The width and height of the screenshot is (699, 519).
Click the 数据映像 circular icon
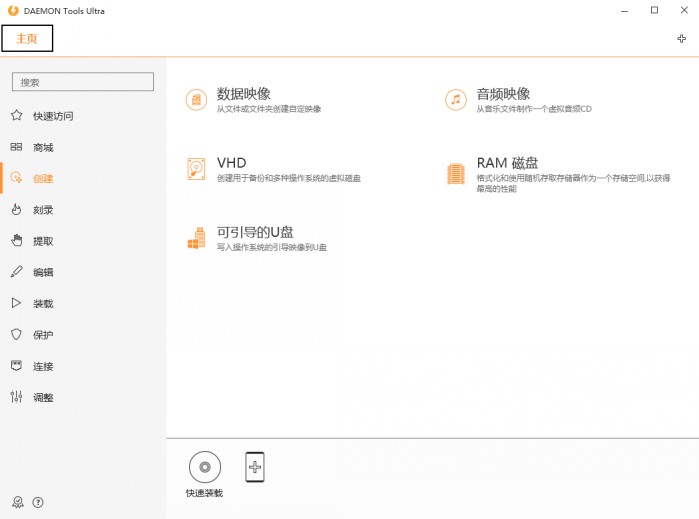[x=196, y=99]
